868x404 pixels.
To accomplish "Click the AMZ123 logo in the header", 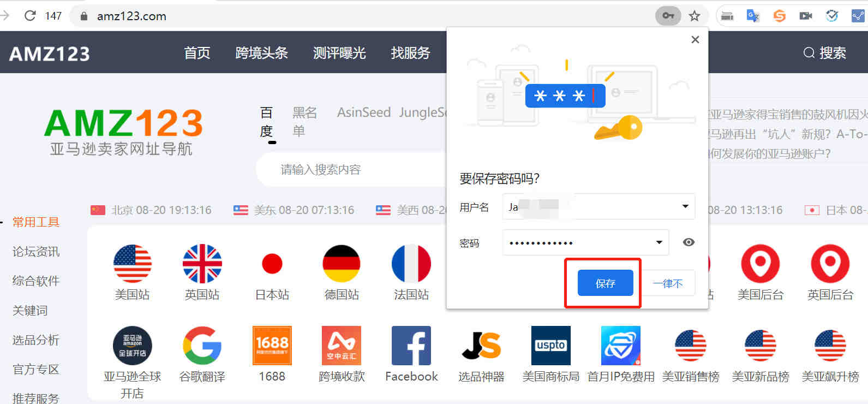I will (x=50, y=54).
